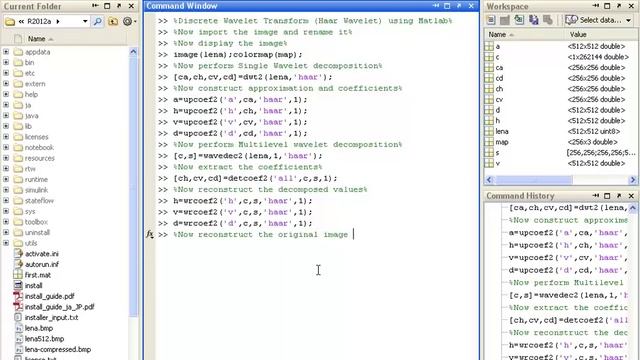Click the import data icon in Workspace
This screenshot has height=360, width=640.
(x=519, y=20)
